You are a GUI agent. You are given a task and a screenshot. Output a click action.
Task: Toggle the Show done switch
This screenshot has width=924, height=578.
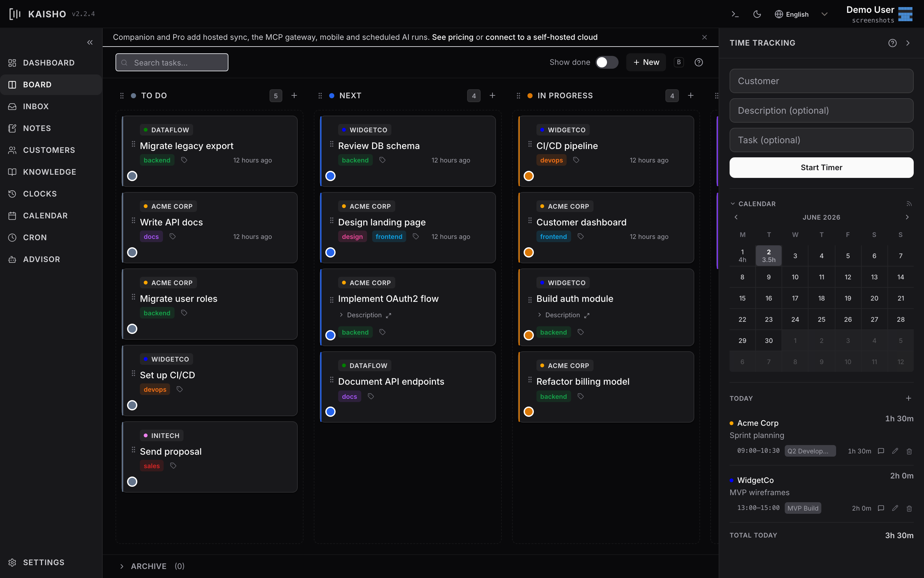(x=607, y=62)
